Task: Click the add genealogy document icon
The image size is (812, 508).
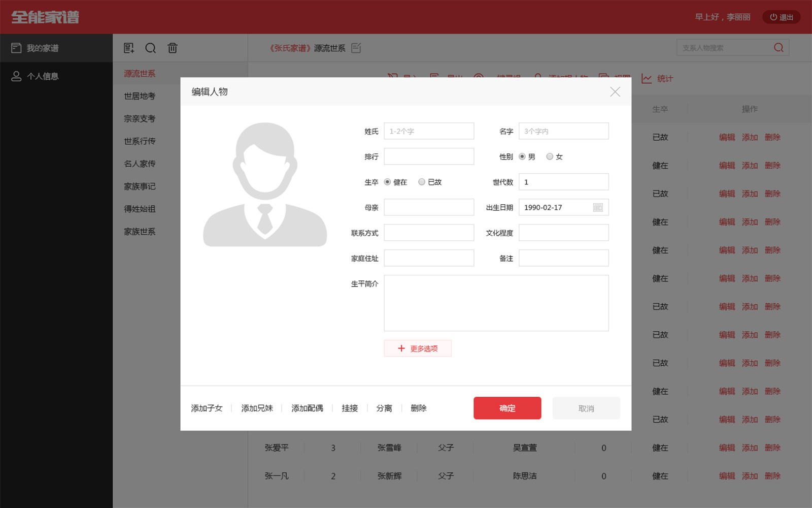Action: (129, 48)
